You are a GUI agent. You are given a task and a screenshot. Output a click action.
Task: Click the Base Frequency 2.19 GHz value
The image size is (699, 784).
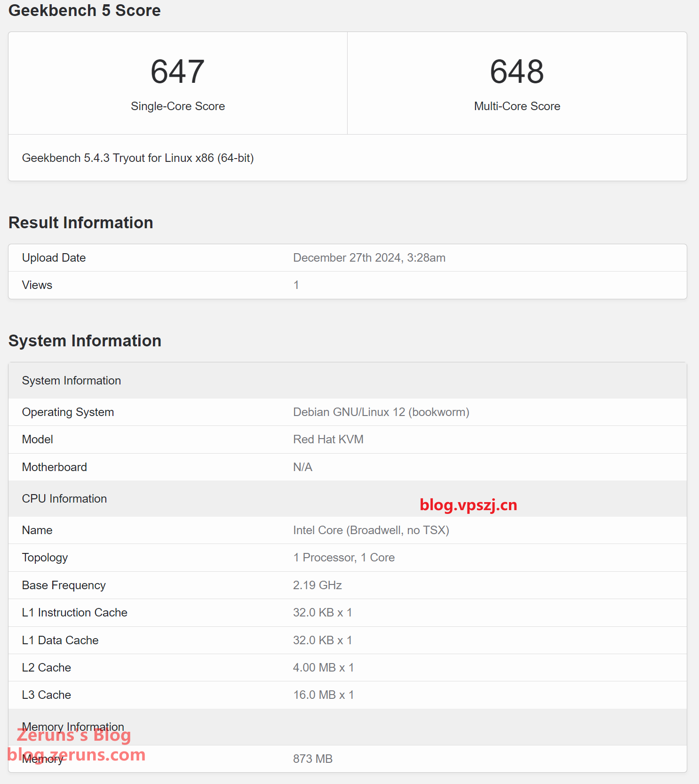coord(317,585)
